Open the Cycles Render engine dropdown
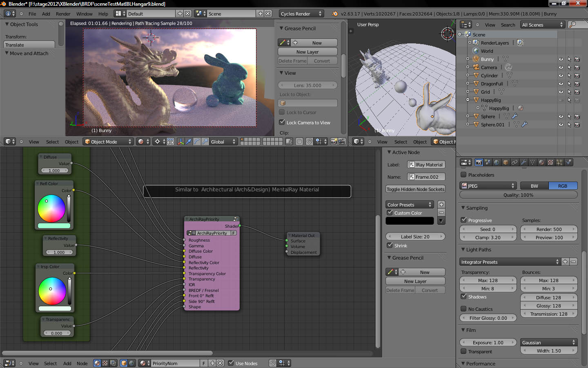 301,13
